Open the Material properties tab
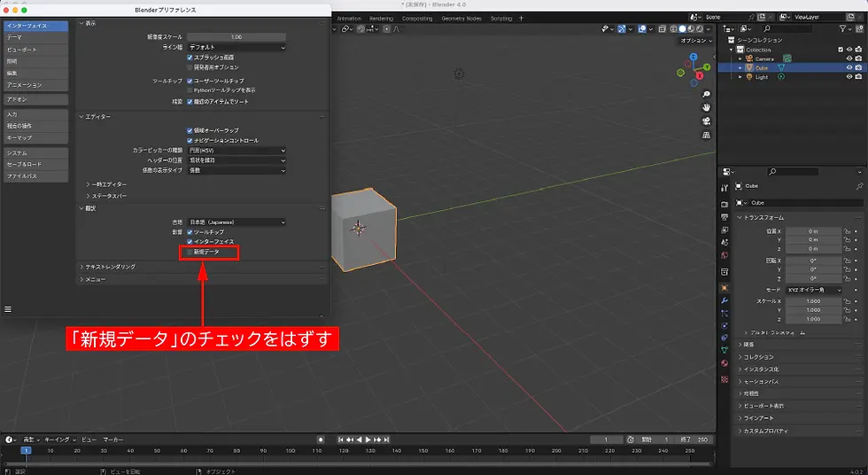 (x=725, y=363)
